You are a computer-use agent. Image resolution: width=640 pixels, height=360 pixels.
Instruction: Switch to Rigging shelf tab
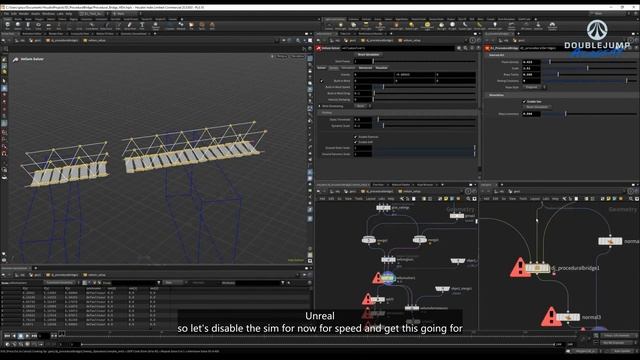[x=73, y=19]
